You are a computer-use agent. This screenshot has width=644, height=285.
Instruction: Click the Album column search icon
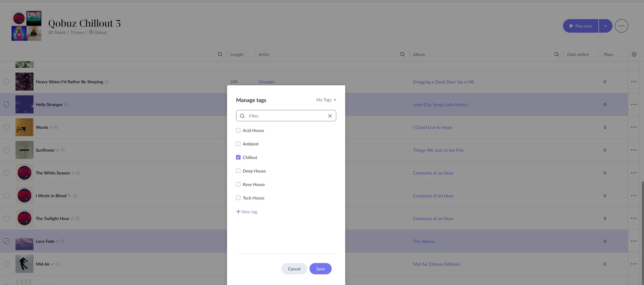[556, 54]
